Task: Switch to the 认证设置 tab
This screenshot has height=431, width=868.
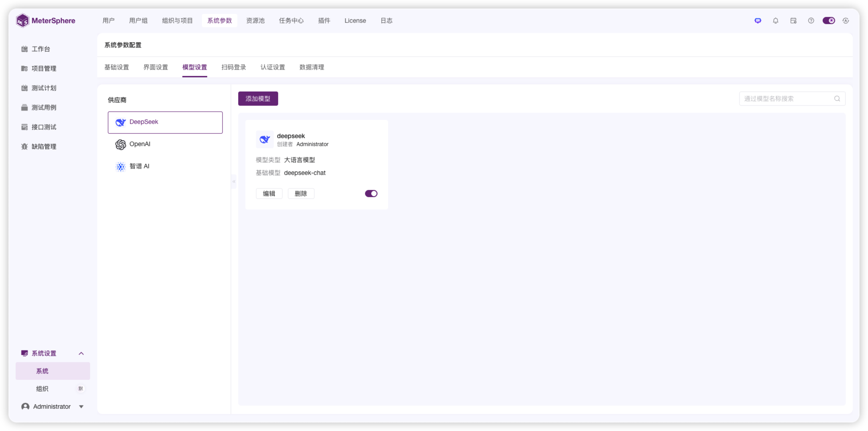Action: [272, 67]
